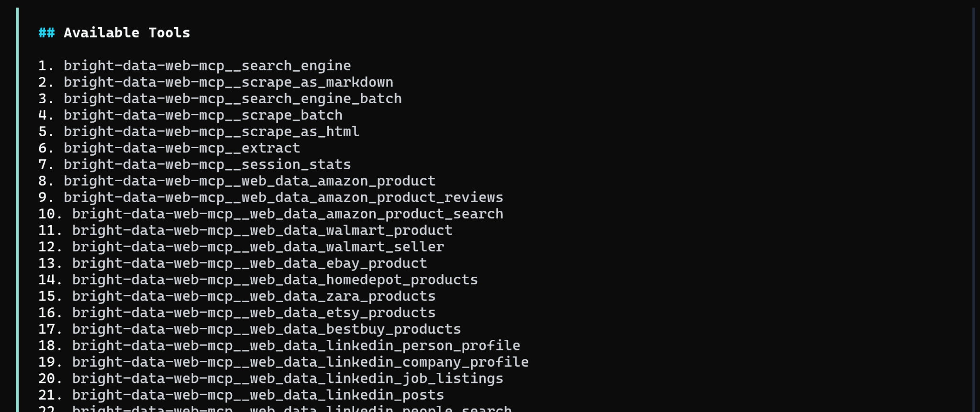Click the web_data_amazon_product tool at item 8
This screenshot has width=980, height=412.
point(249,181)
